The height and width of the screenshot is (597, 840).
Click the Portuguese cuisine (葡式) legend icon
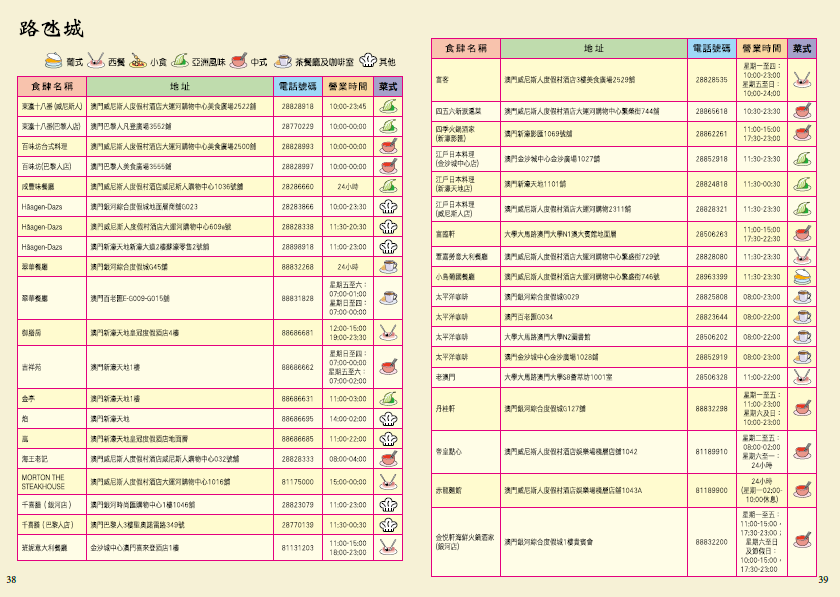pyautogui.click(x=53, y=61)
